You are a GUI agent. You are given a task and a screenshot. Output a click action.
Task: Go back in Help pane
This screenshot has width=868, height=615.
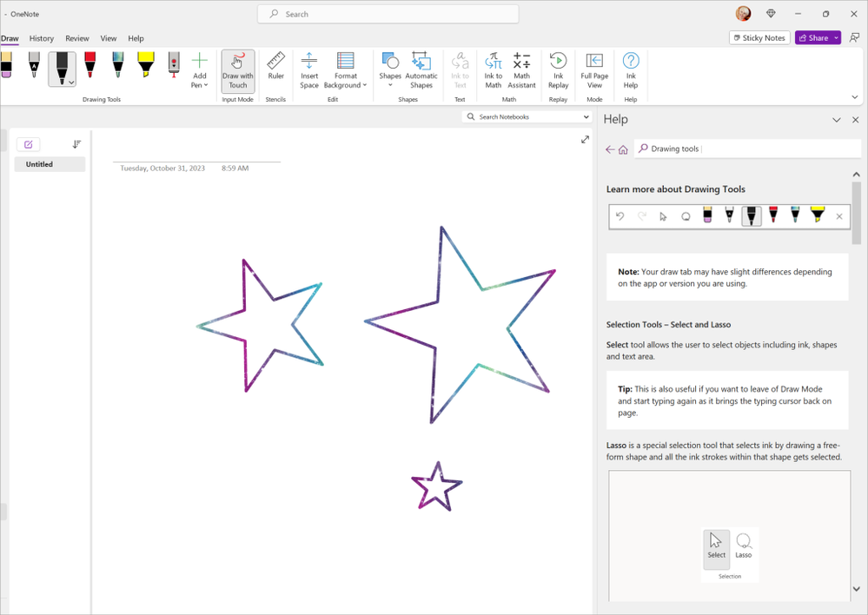coord(610,149)
